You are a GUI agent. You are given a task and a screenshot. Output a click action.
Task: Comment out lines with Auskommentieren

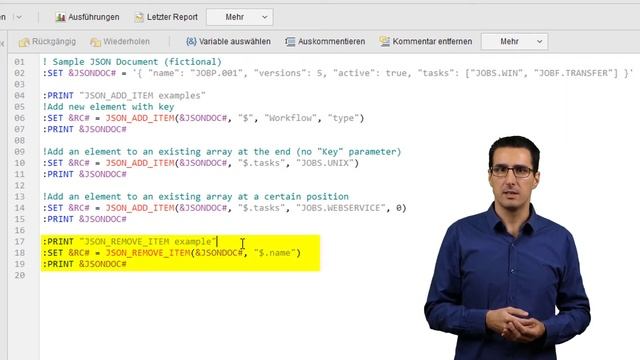point(331,42)
